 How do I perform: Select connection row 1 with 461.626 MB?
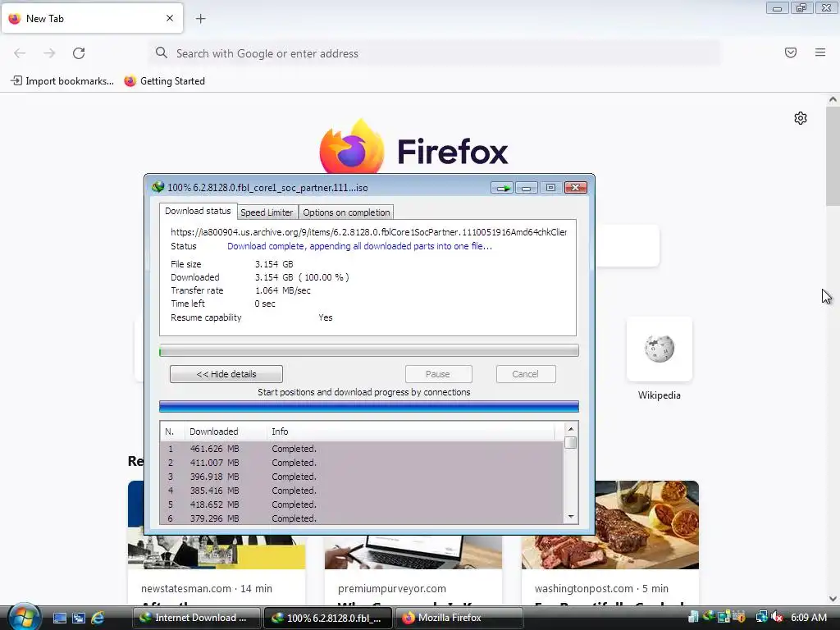[362, 449]
